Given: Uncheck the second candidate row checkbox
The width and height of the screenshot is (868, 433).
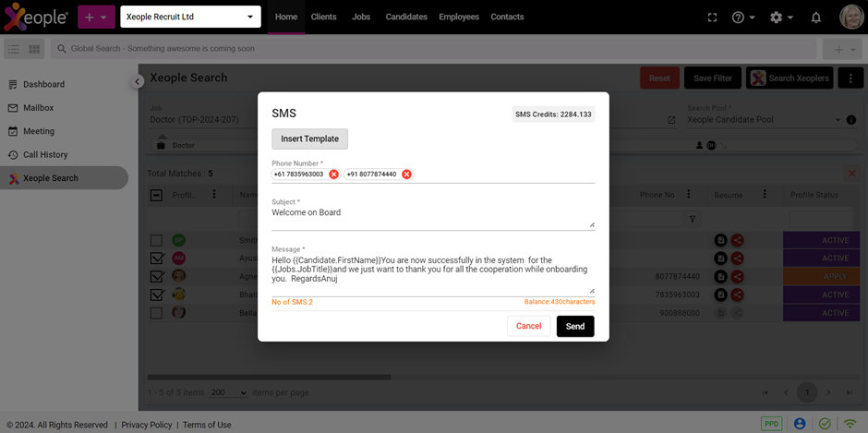Looking at the screenshot, I should tap(156, 259).
